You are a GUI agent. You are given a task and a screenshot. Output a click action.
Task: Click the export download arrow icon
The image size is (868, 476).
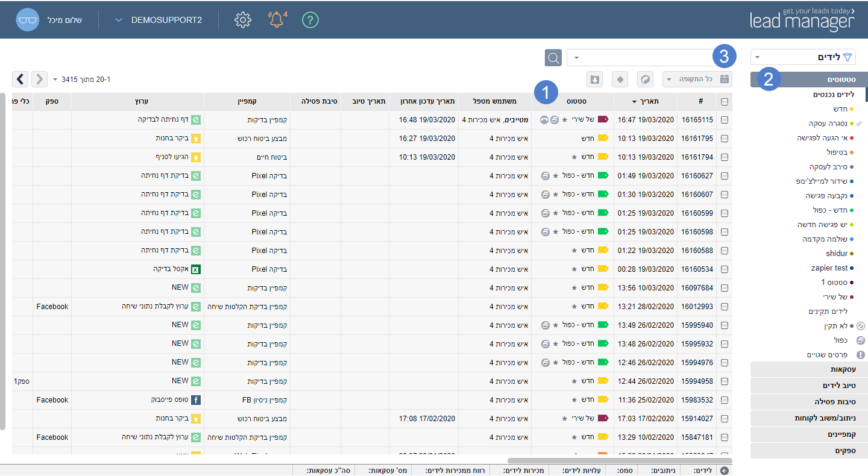(x=595, y=79)
